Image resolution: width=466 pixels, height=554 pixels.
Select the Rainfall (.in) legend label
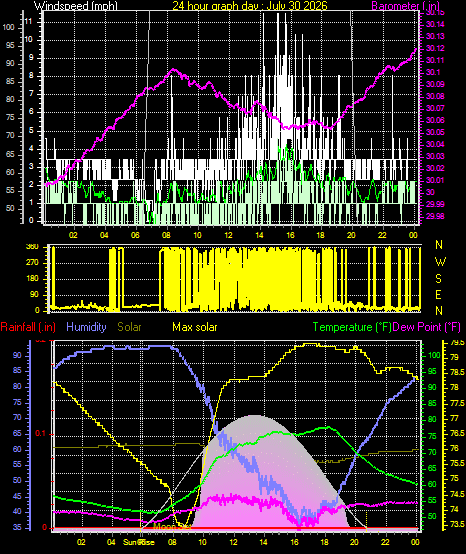click(x=28, y=327)
